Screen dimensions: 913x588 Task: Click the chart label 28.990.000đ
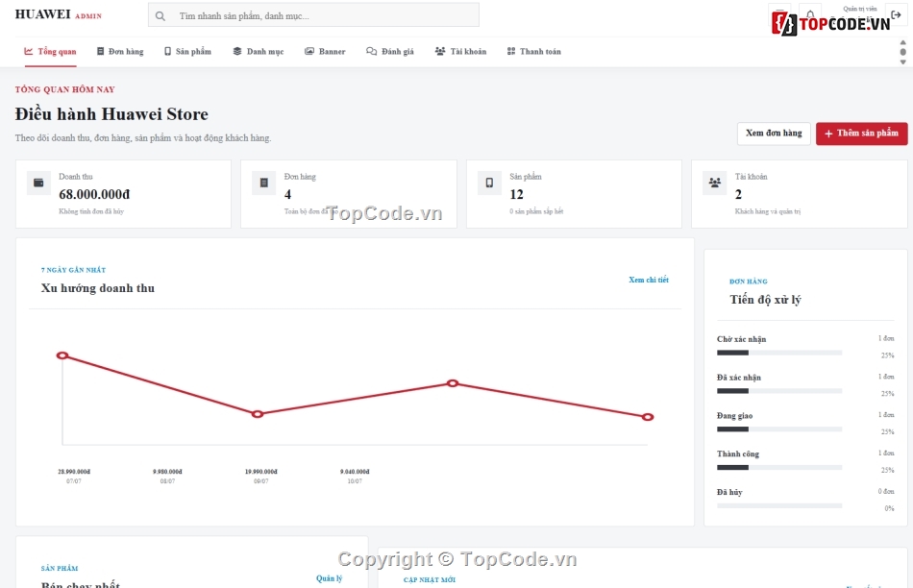tap(74, 472)
